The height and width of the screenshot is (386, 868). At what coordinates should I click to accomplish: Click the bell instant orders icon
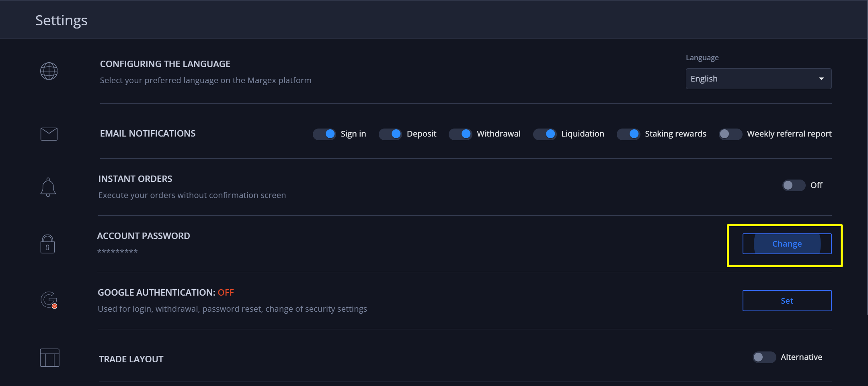(x=48, y=187)
